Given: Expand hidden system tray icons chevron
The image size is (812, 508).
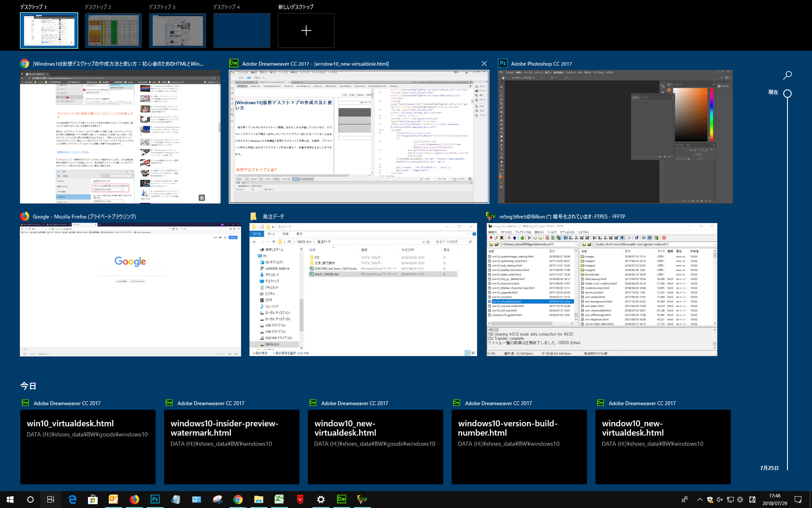Looking at the screenshot, I should click(700, 500).
